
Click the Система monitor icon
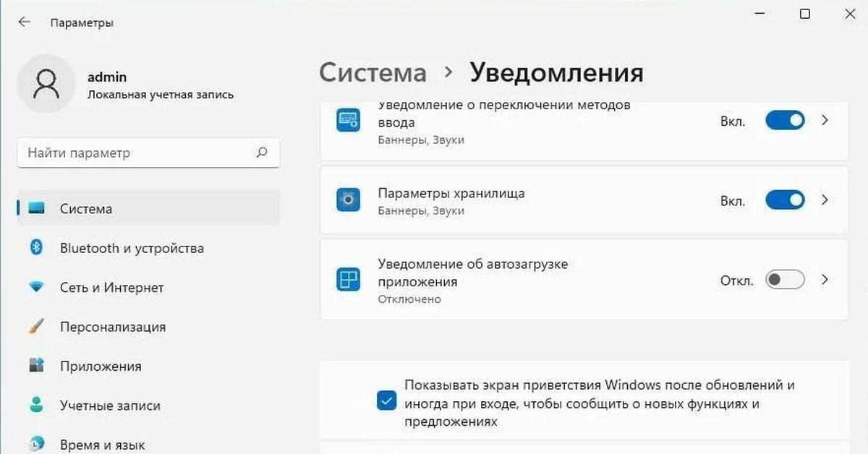[x=37, y=208]
